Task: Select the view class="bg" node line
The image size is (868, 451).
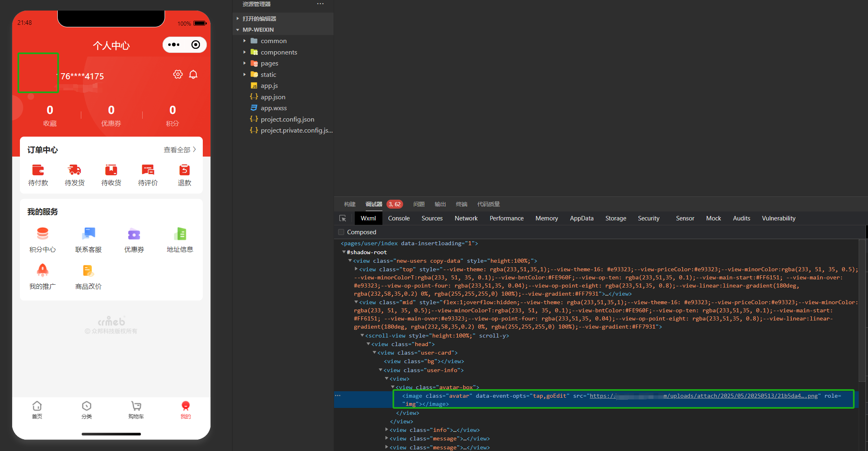Action: [423, 362]
